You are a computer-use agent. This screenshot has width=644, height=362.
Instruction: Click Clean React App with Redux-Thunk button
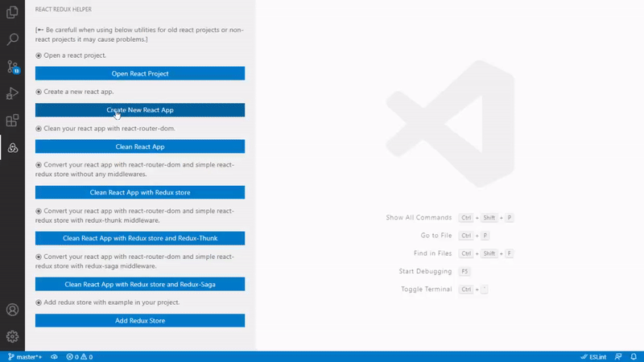click(x=140, y=238)
